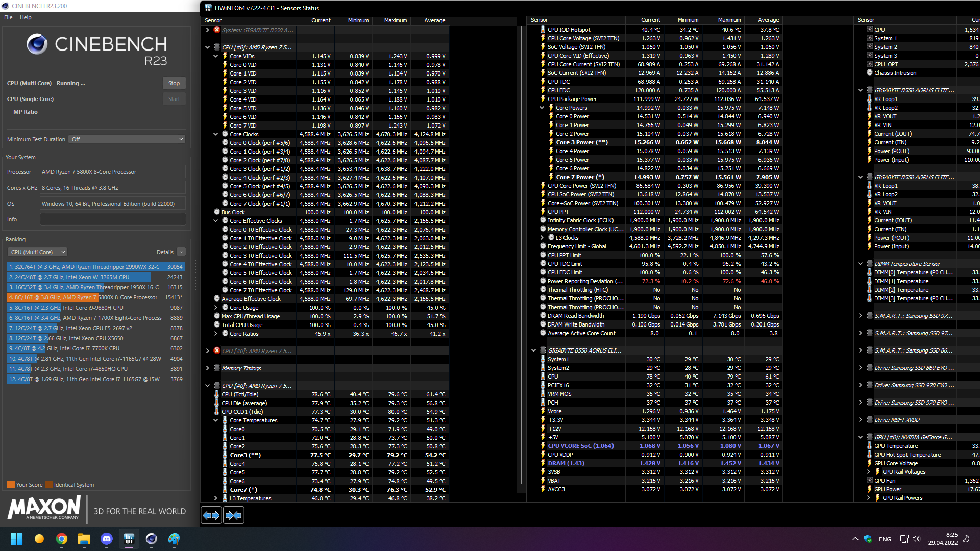The height and width of the screenshot is (551, 980).
Task: Open Discord from the taskbar
Action: point(107,539)
